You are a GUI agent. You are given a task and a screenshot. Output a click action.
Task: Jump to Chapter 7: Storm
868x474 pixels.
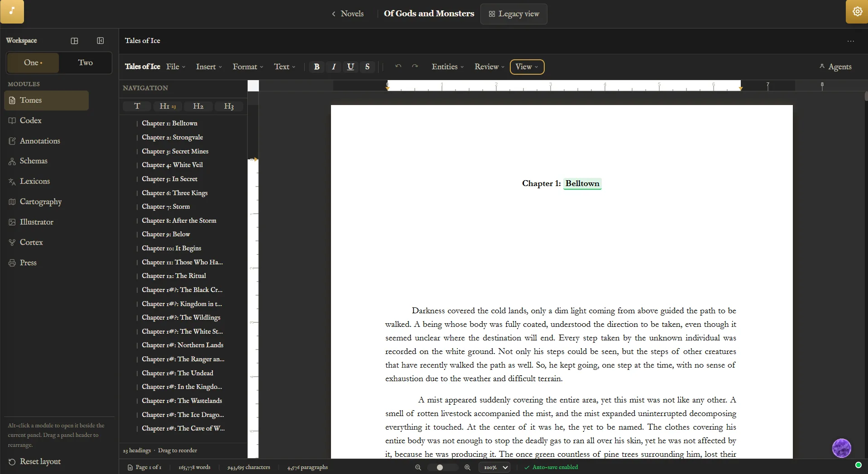(166, 206)
